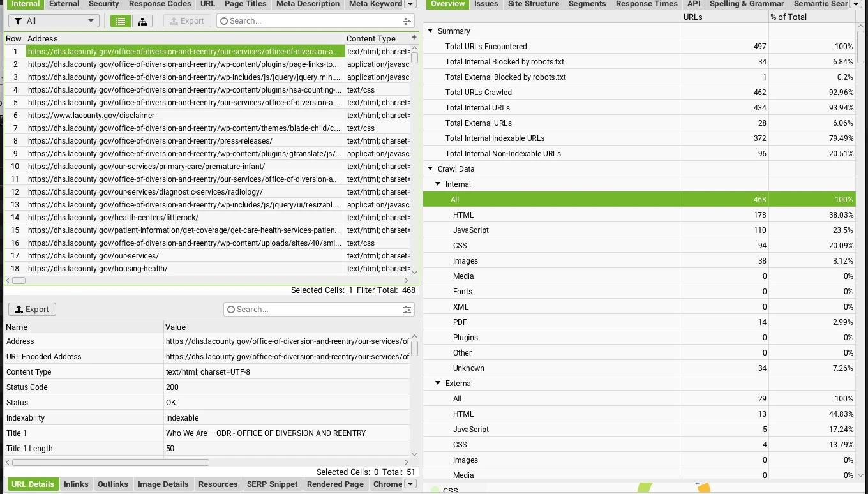868x494 pixels.
Task: Collapse the Internal tree node
Action: click(438, 184)
